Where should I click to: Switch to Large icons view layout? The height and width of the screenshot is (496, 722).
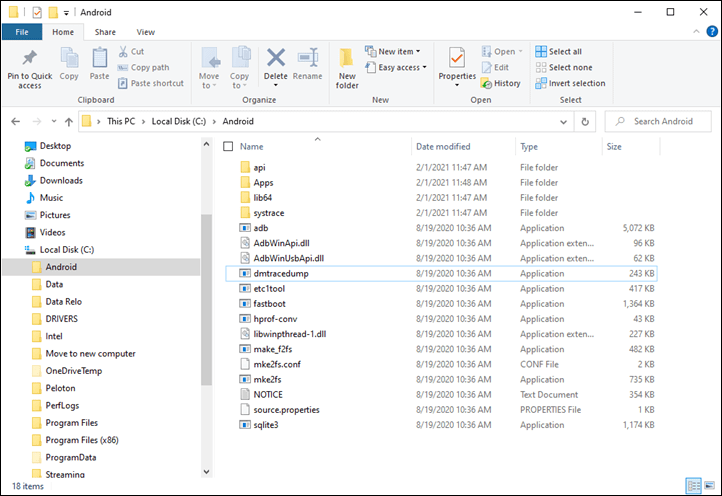[x=710, y=485]
